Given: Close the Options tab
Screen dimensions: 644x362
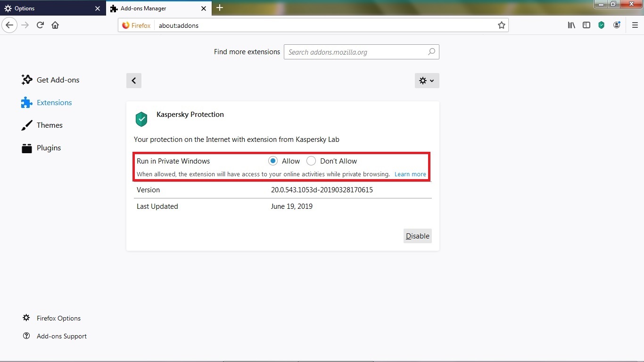Looking at the screenshot, I should coord(98,8).
